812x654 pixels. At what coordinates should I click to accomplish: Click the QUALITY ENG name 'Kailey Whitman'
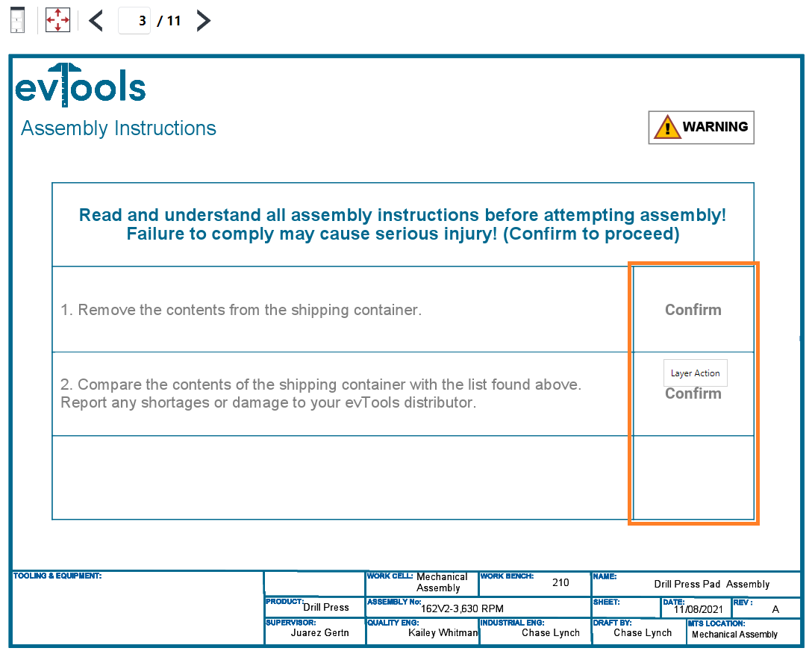tap(443, 633)
